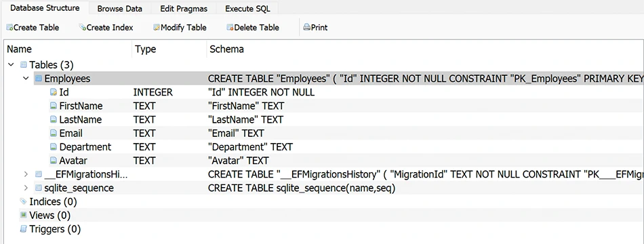The height and width of the screenshot is (244, 644).
Task: Click the FirstName column icon
Action: click(54, 106)
